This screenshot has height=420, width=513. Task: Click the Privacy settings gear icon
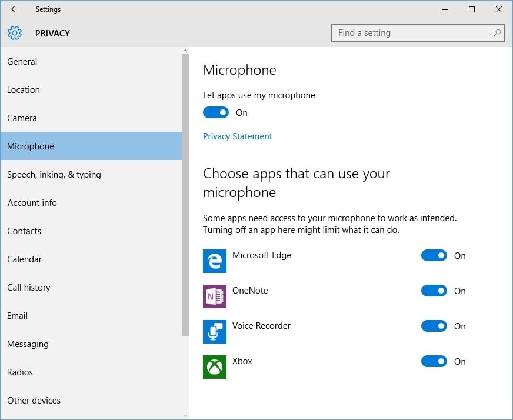tap(15, 33)
